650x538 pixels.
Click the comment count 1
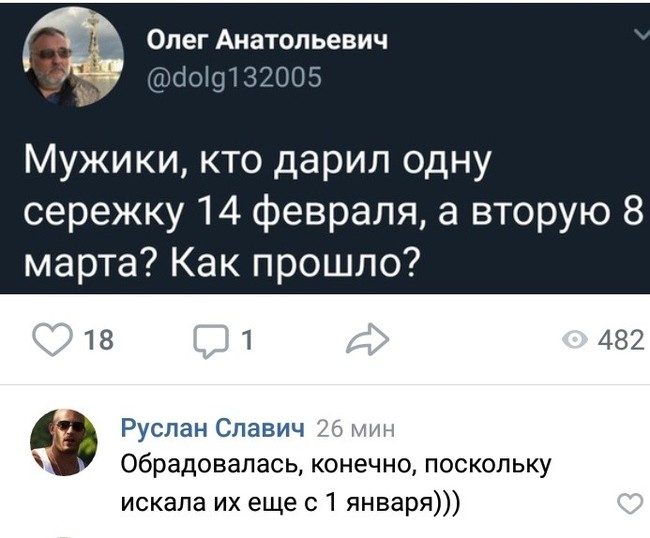tap(246, 341)
